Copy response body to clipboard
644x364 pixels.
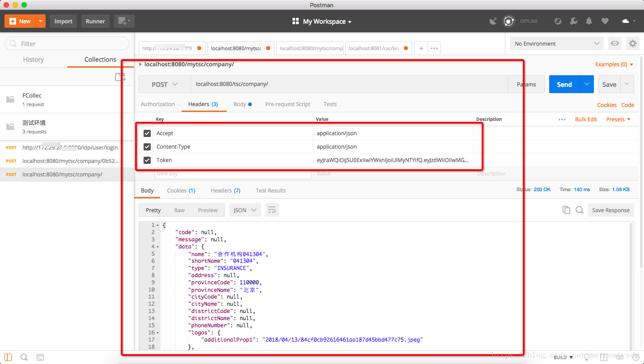[x=566, y=210]
